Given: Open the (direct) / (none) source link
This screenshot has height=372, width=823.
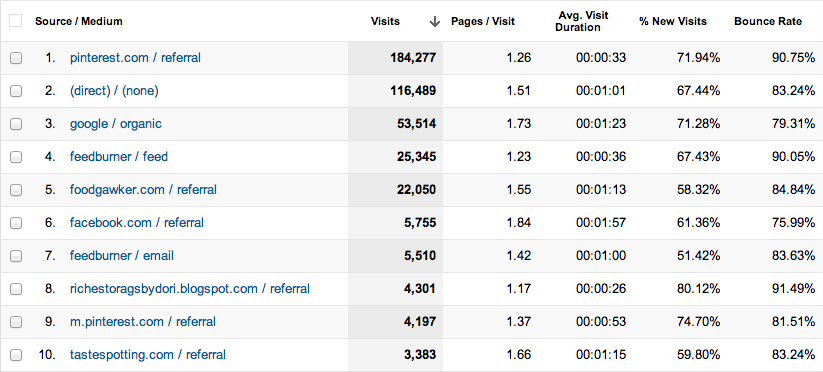Looking at the screenshot, I should point(114,91).
